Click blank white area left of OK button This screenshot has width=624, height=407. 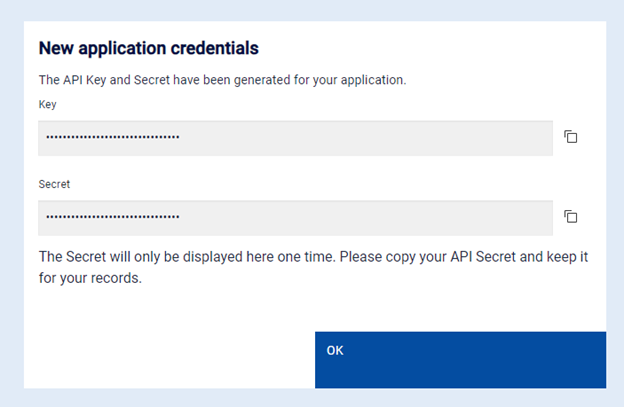coord(170,350)
